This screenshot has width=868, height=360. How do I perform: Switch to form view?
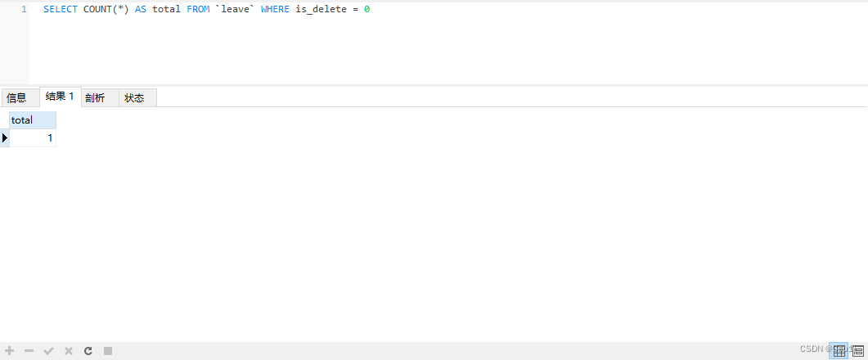pos(858,350)
